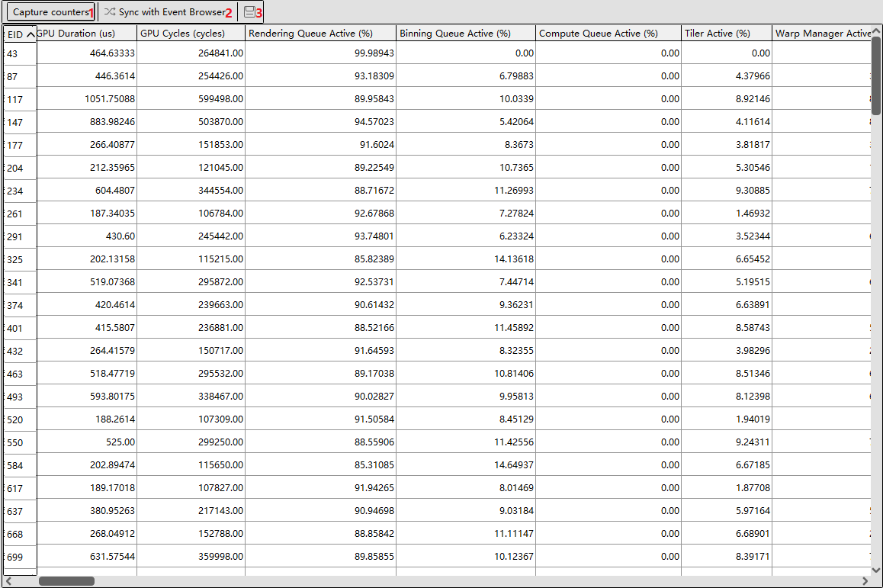Click the horizontal scrollbar thumb
The image size is (883, 588).
[66, 581]
